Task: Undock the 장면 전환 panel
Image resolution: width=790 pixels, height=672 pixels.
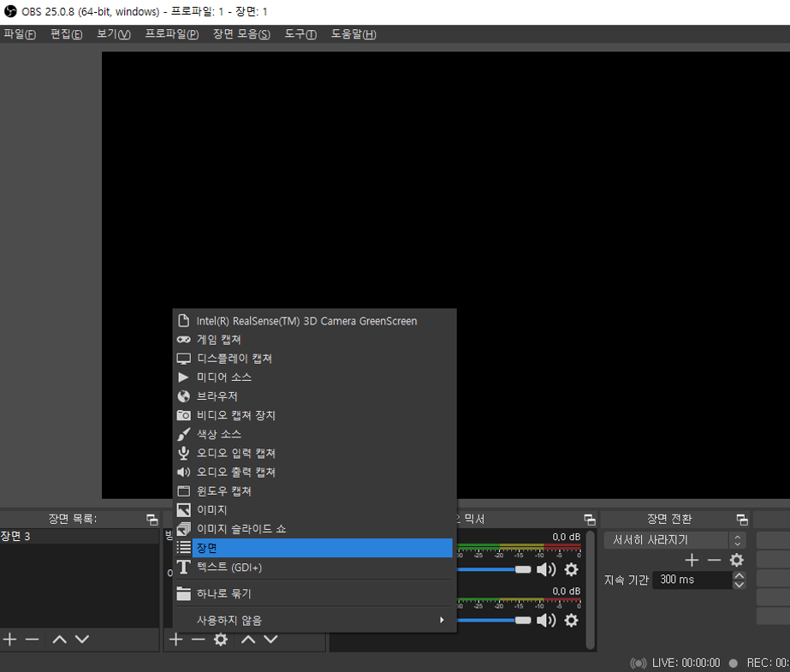Action: pyautogui.click(x=742, y=520)
